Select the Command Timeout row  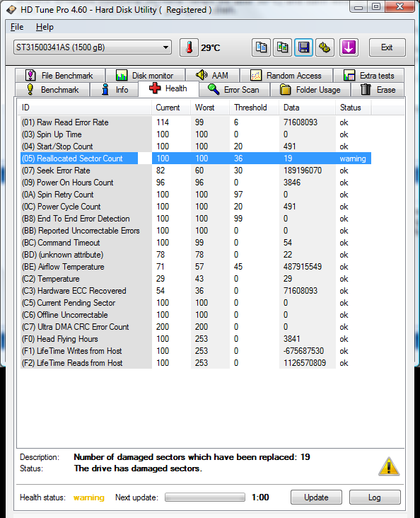pos(196,243)
